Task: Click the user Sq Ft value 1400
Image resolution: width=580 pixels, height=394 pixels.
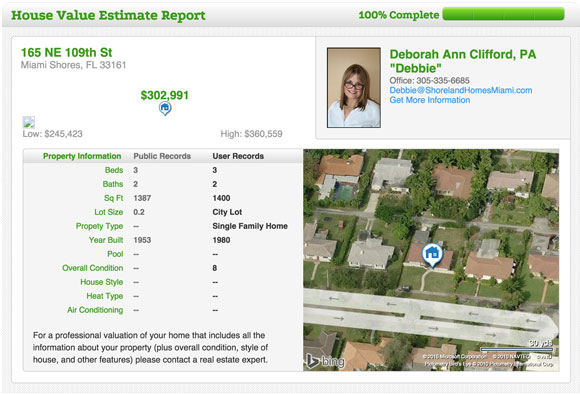Action: pyautogui.click(x=221, y=198)
